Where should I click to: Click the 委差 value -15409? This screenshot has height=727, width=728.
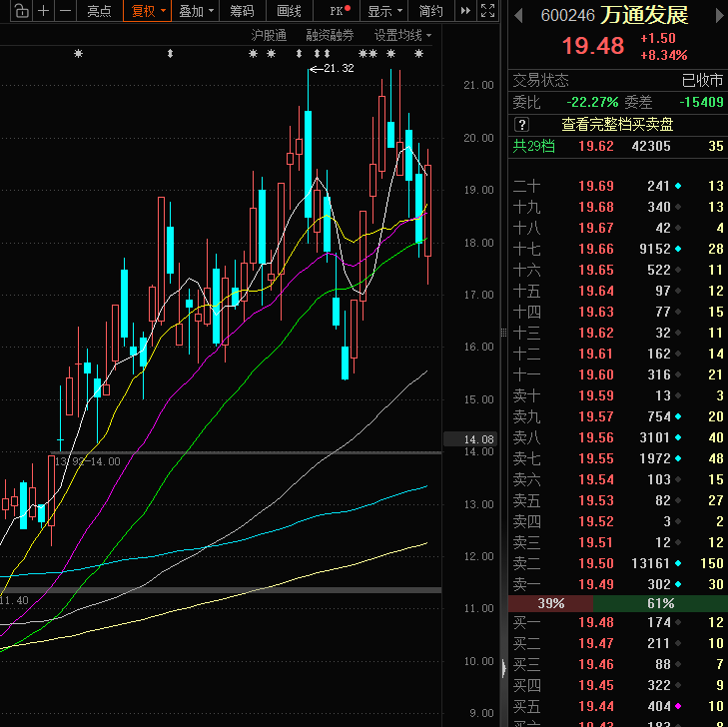pos(701,102)
